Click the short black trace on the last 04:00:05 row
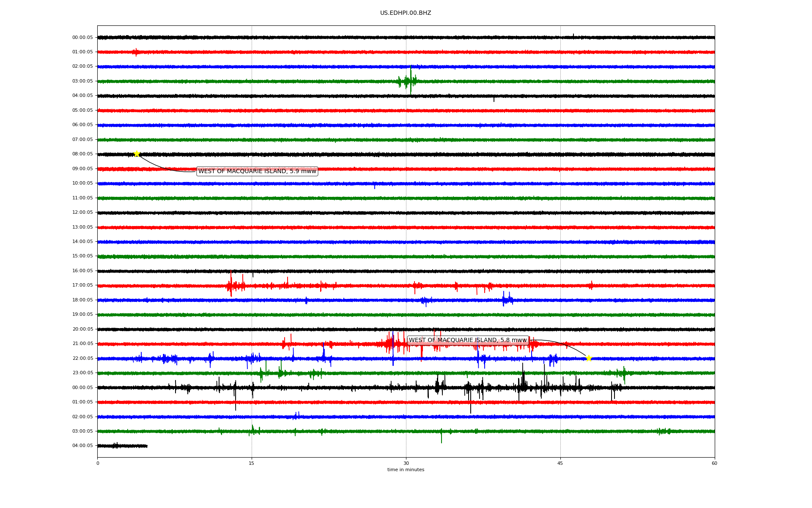The image size is (812, 508). [122, 446]
